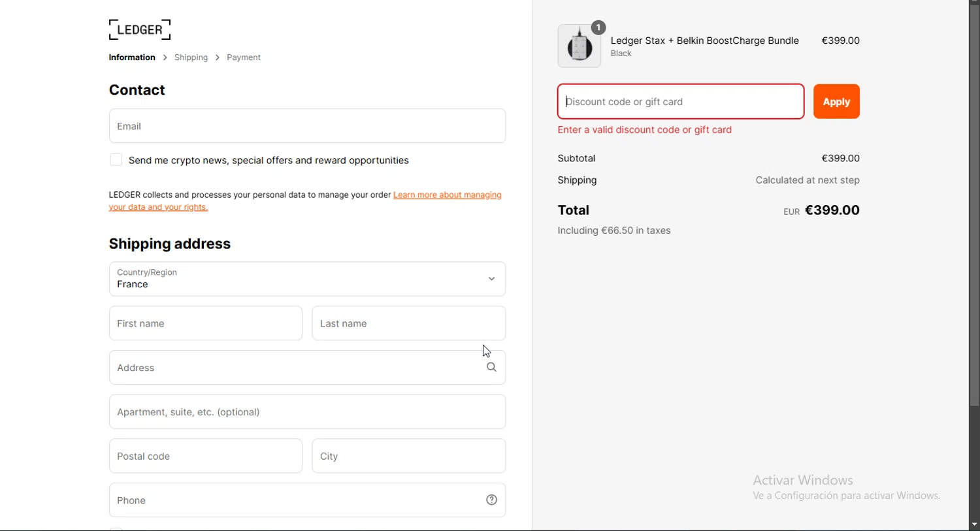Click the chevron between Information and Shipping

pos(165,57)
